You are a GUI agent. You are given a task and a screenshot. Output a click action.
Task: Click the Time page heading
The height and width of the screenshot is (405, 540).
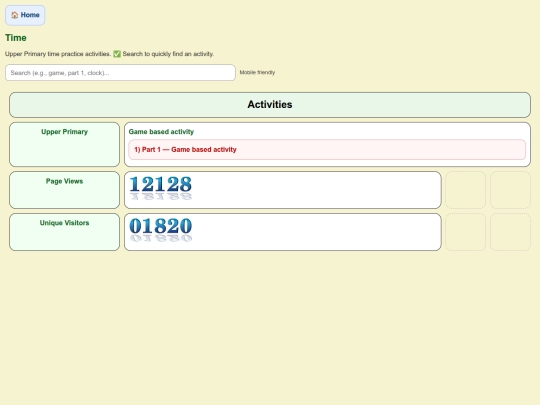(x=16, y=38)
